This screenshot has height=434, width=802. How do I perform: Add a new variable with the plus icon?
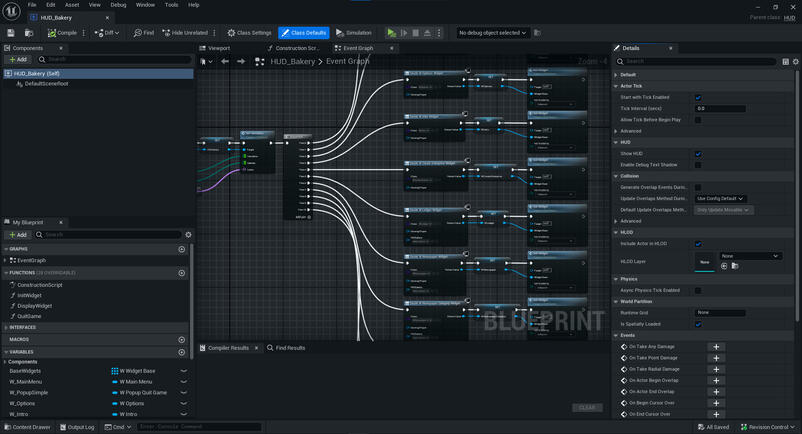coord(182,352)
